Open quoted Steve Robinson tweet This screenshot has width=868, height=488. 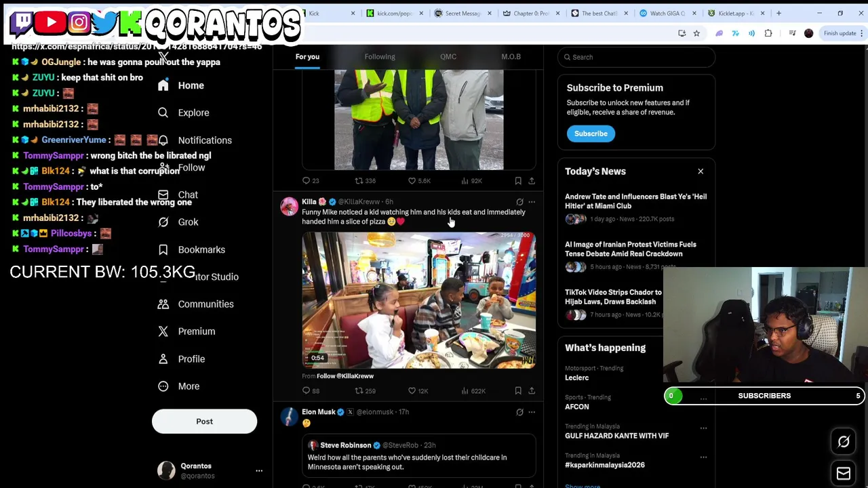coord(418,457)
